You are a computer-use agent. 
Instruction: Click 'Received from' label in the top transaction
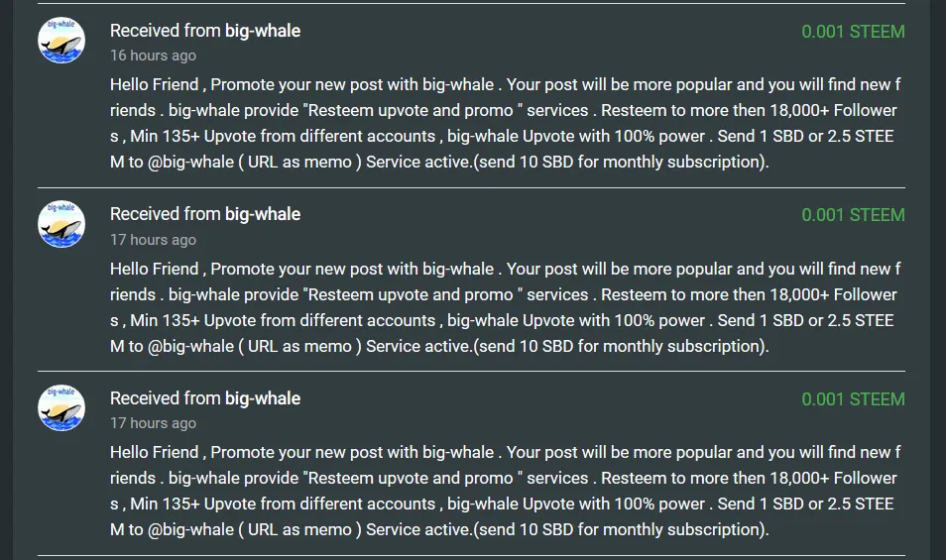tap(165, 31)
